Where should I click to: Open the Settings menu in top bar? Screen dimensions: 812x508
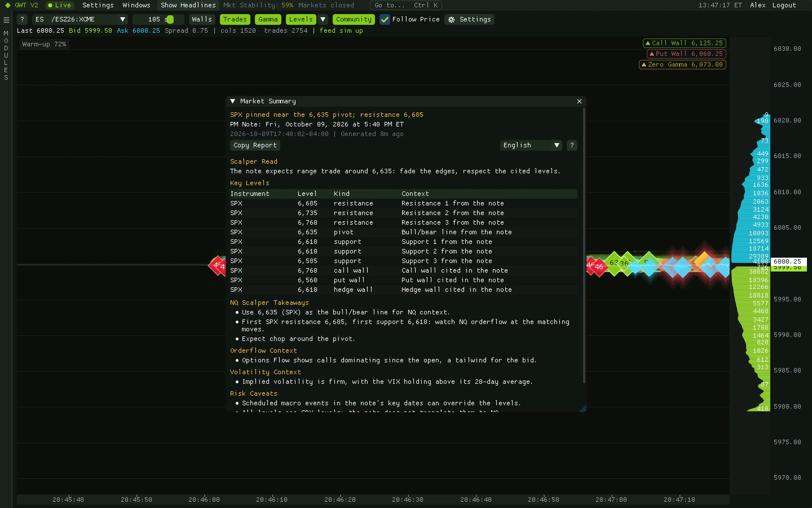pos(98,5)
